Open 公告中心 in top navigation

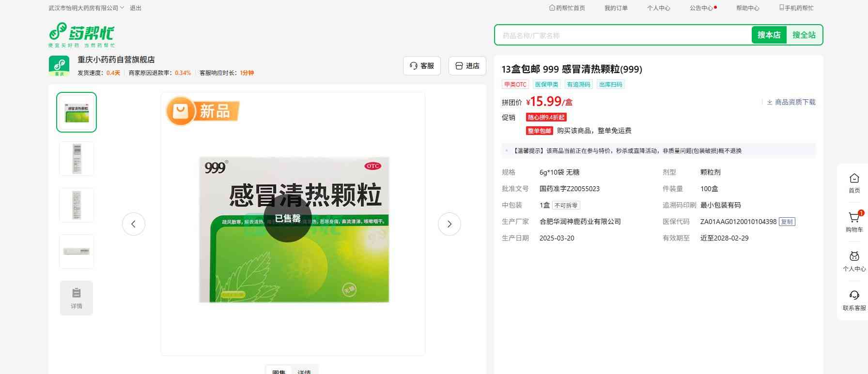pos(701,8)
